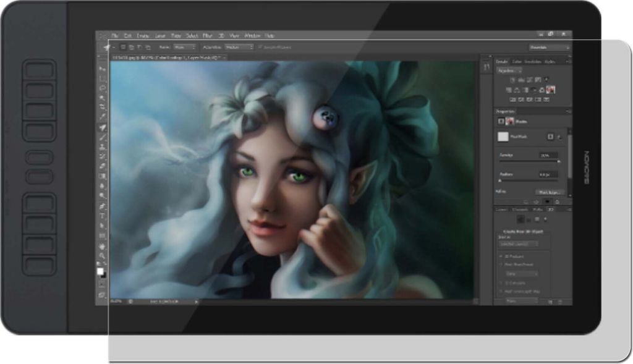Switch to the Swatches tab
Screen dimensions: 633x364
coord(532,62)
